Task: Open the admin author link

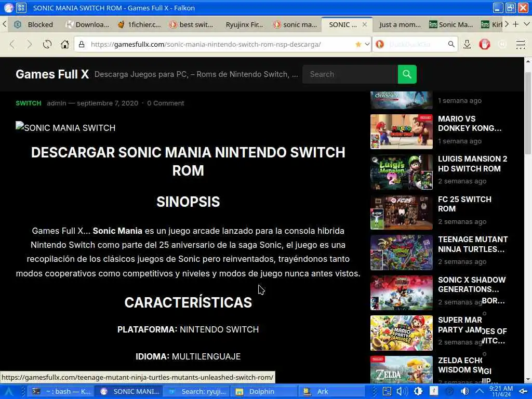Action: tap(56, 103)
